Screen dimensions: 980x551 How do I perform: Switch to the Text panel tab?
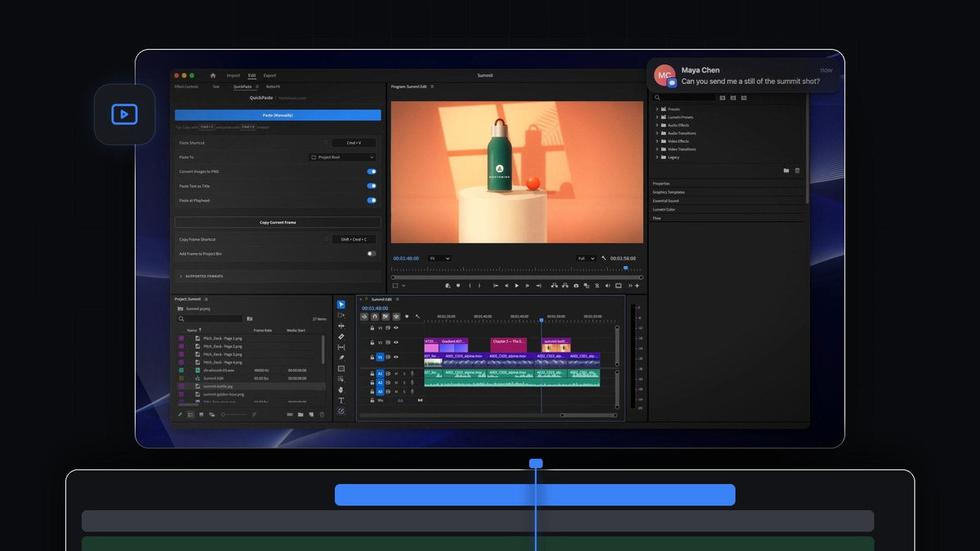pos(216,87)
